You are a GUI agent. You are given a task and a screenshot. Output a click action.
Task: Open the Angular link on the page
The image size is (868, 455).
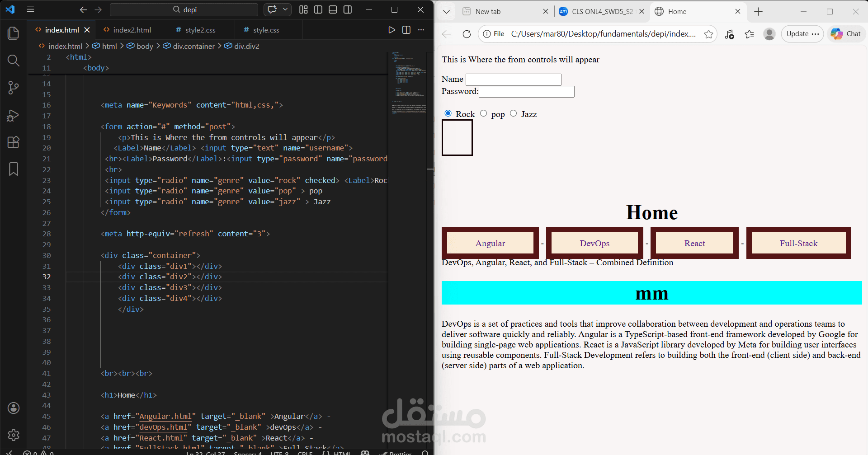tap(490, 243)
